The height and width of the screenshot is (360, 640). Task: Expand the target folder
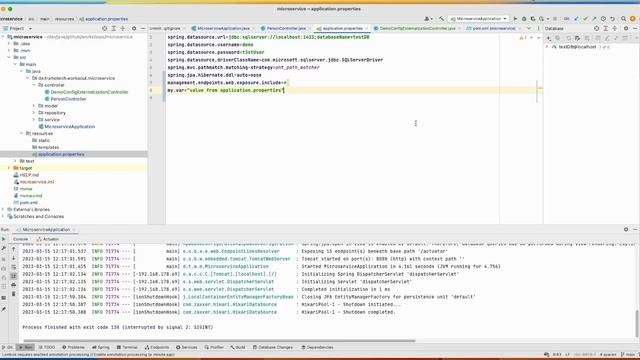coord(9,168)
